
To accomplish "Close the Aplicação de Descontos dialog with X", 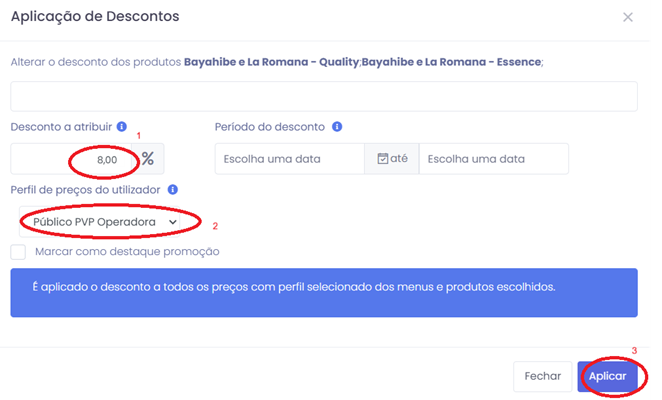I will click(628, 17).
